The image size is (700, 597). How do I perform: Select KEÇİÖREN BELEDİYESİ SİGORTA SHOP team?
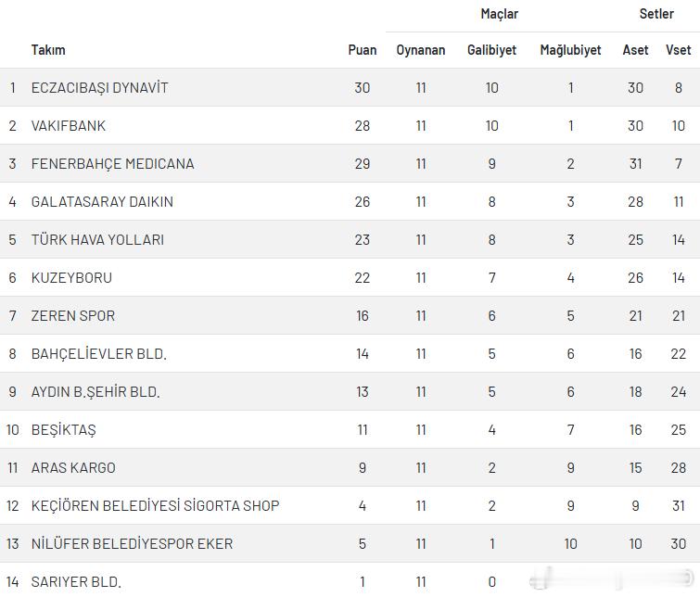155,506
